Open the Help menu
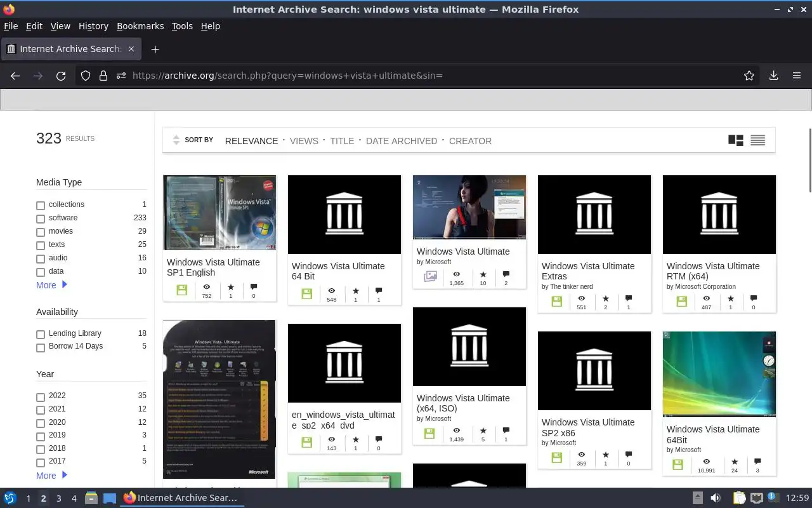This screenshot has height=508, width=812. pos(211,26)
